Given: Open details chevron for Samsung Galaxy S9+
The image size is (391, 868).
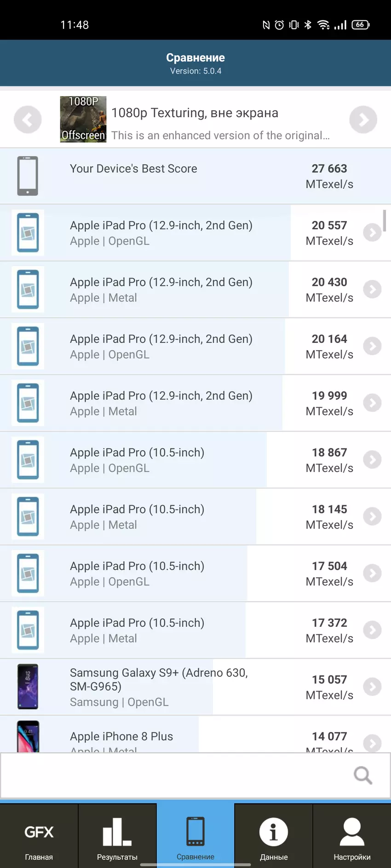Looking at the screenshot, I should [372, 687].
